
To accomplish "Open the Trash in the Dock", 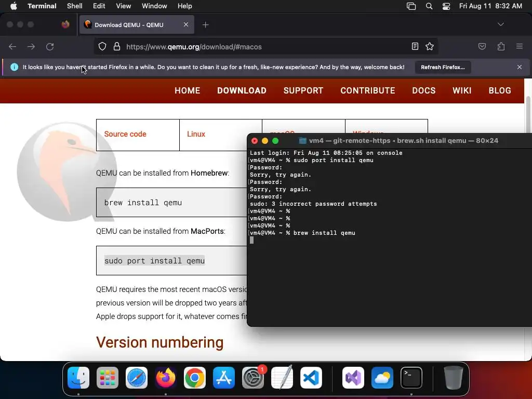I will click(x=453, y=378).
